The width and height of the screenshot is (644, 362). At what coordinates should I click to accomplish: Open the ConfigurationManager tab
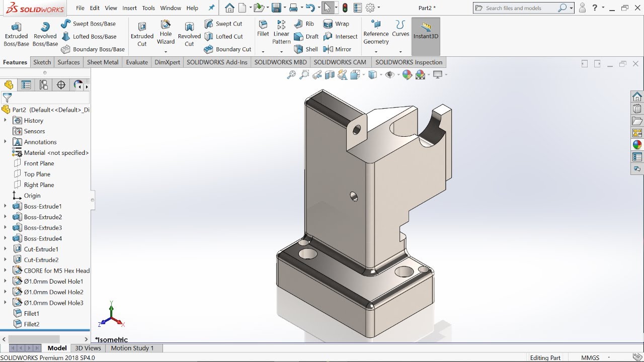click(x=44, y=85)
